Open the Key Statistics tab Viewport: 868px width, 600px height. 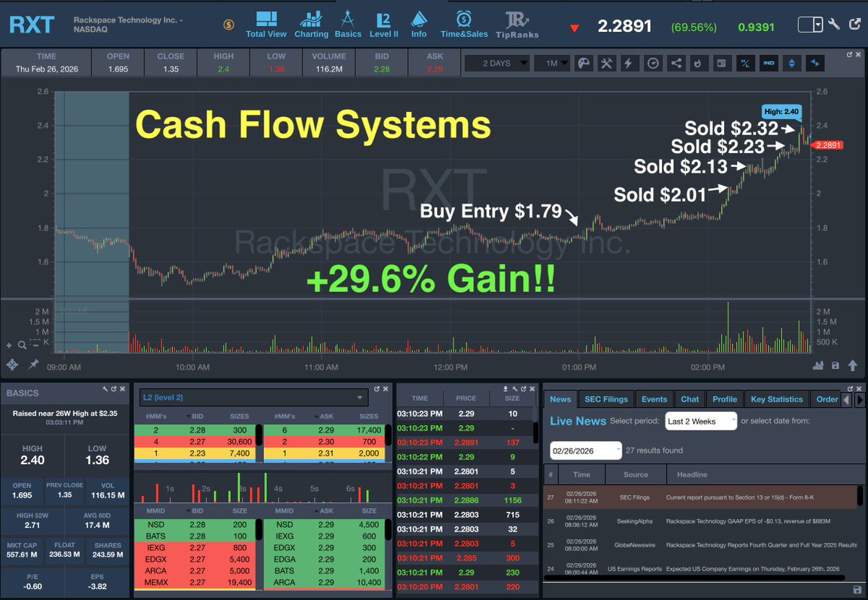(x=778, y=398)
